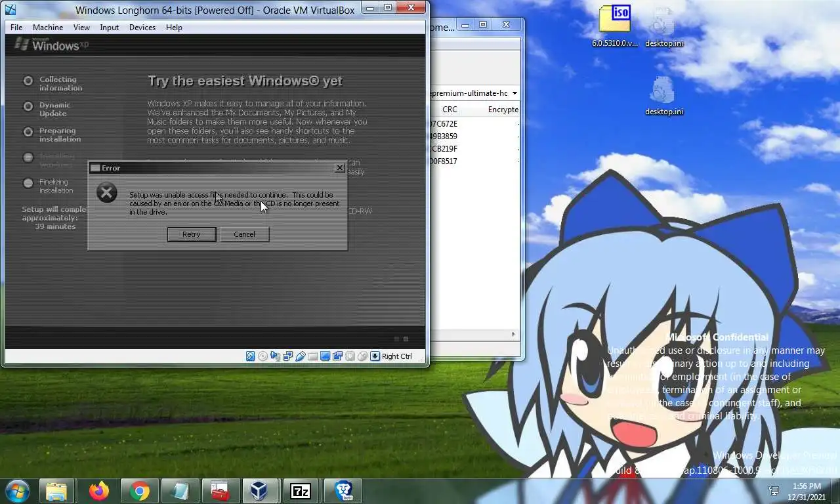Open the Input menu
This screenshot has height=504, width=840.
click(x=110, y=28)
